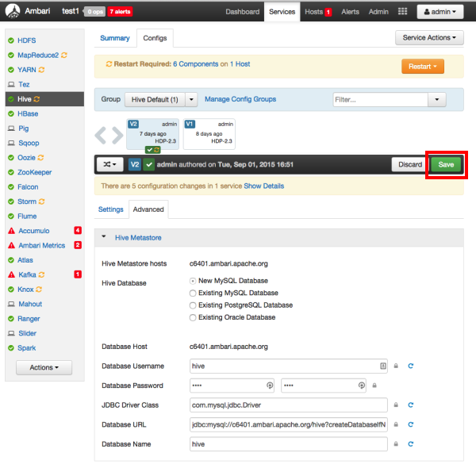Viewport: 476px width, 468px height.
Task: Click the Ambari logo icon
Action: [x=13, y=11]
